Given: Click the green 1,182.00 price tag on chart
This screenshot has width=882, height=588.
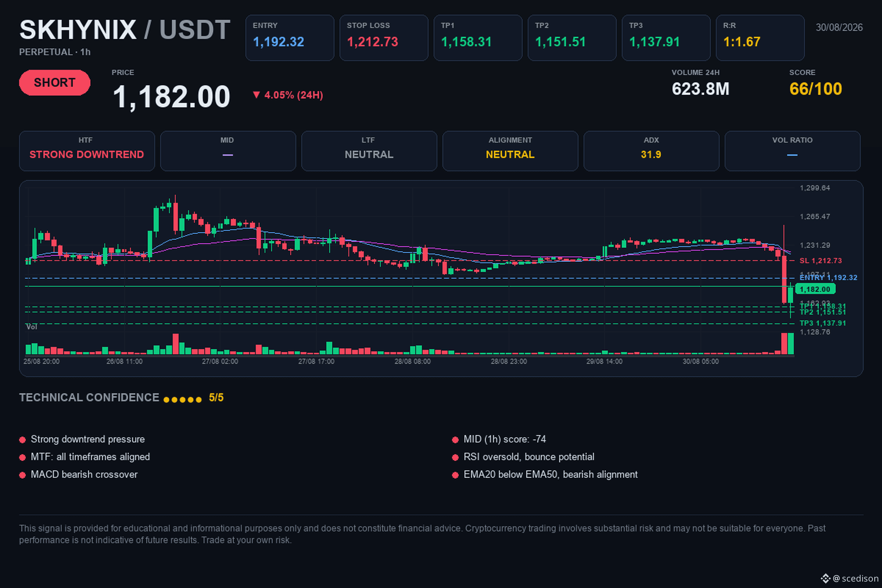Looking at the screenshot, I should point(815,289).
